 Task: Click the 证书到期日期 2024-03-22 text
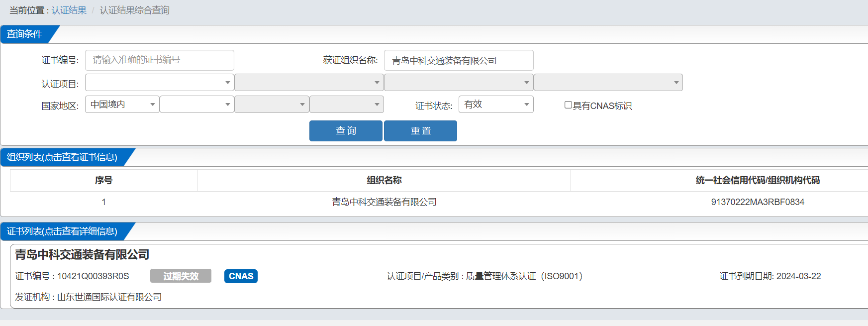click(770, 276)
